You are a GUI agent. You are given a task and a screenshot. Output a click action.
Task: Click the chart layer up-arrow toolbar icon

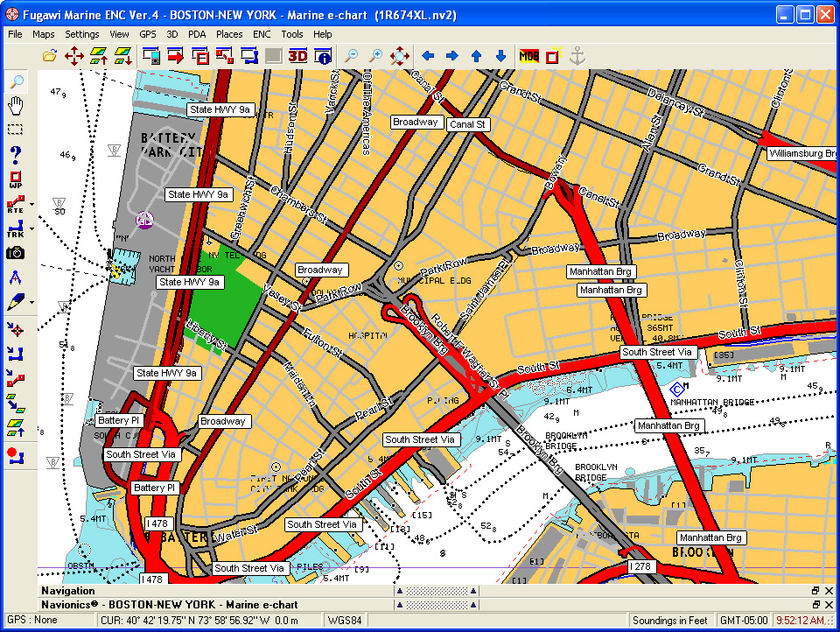pyautogui.click(x=99, y=56)
